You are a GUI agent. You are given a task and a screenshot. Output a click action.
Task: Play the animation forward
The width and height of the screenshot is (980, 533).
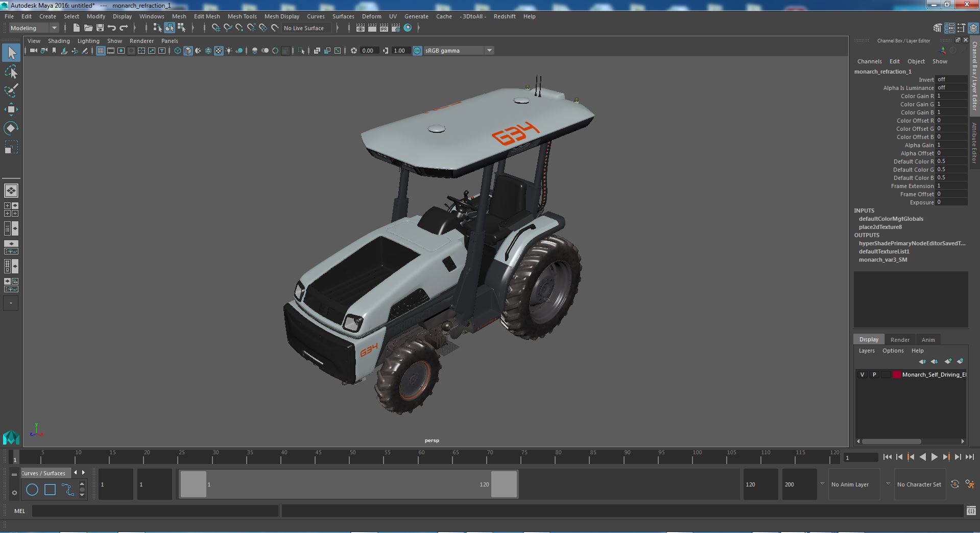(934, 457)
